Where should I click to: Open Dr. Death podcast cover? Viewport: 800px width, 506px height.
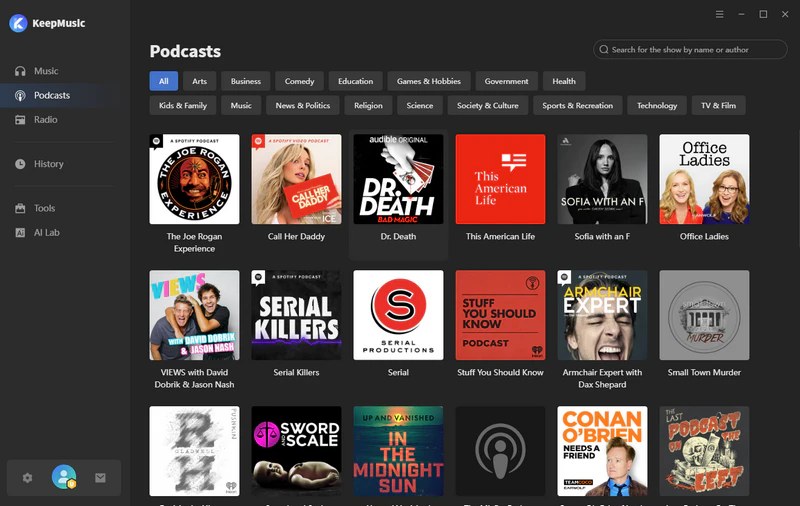point(398,179)
